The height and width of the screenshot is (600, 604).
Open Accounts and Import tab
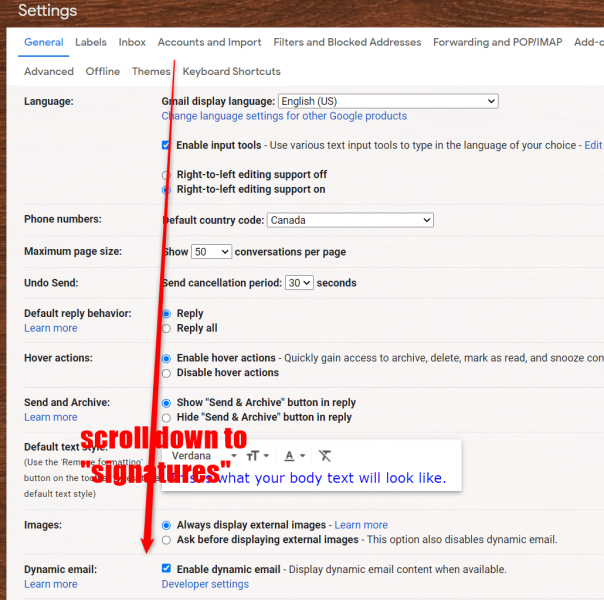209,42
